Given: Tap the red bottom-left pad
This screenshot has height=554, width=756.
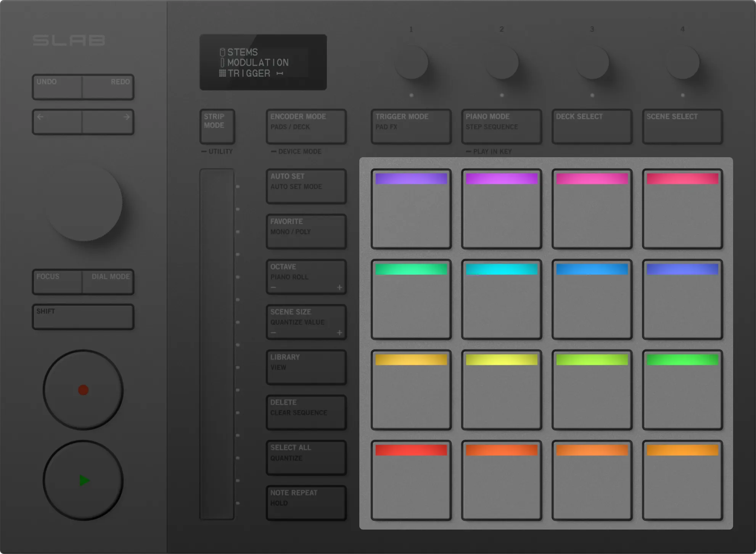Looking at the screenshot, I should 411,480.
